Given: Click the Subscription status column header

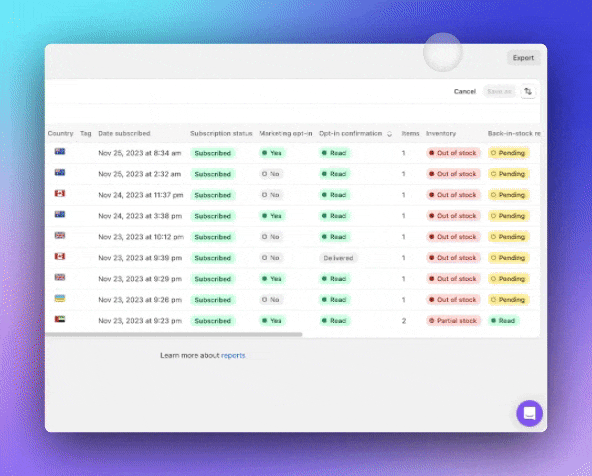Looking at the screenshot, I should coord(221,133).
